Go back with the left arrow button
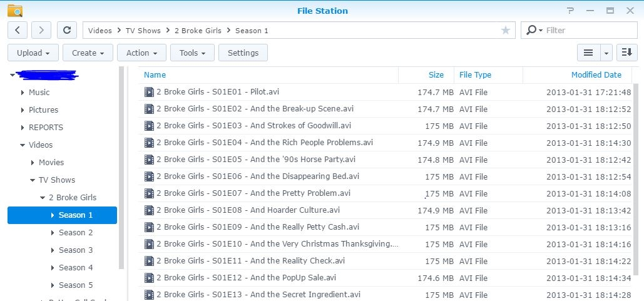The height and width of the screenshot is (301, 644). [18, 30]
